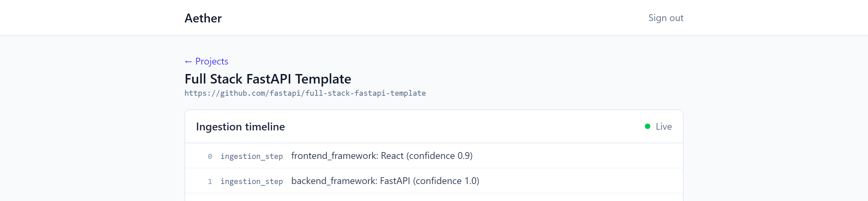This screenshot has width=868, height=201.
Task: Open the Aether home logo
Action: pos(203,18)
